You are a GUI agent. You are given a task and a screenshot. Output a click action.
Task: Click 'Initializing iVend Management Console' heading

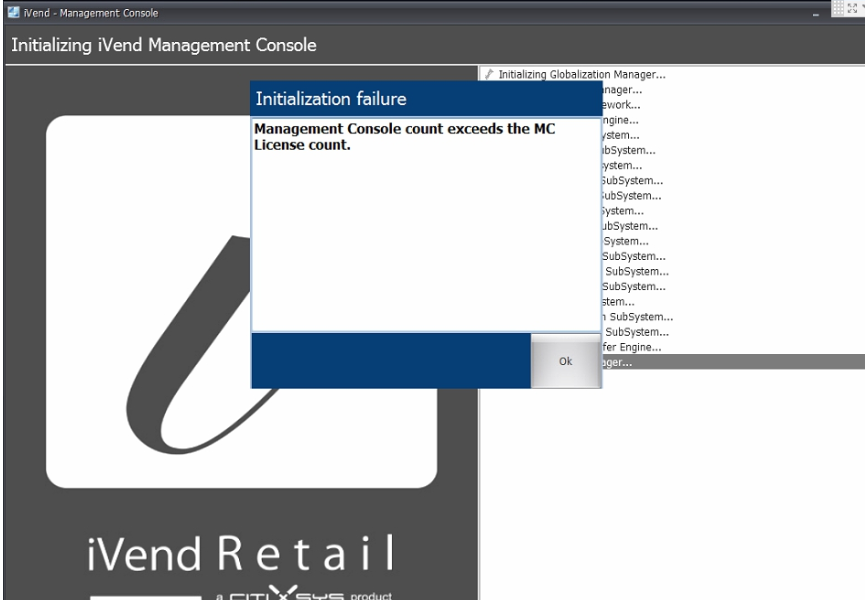[164, 45]
